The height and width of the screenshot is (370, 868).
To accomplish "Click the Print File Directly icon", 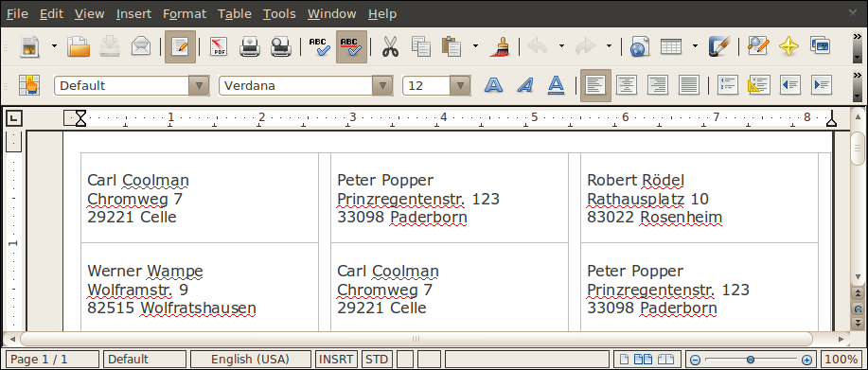I will click(x=250, y=46).
